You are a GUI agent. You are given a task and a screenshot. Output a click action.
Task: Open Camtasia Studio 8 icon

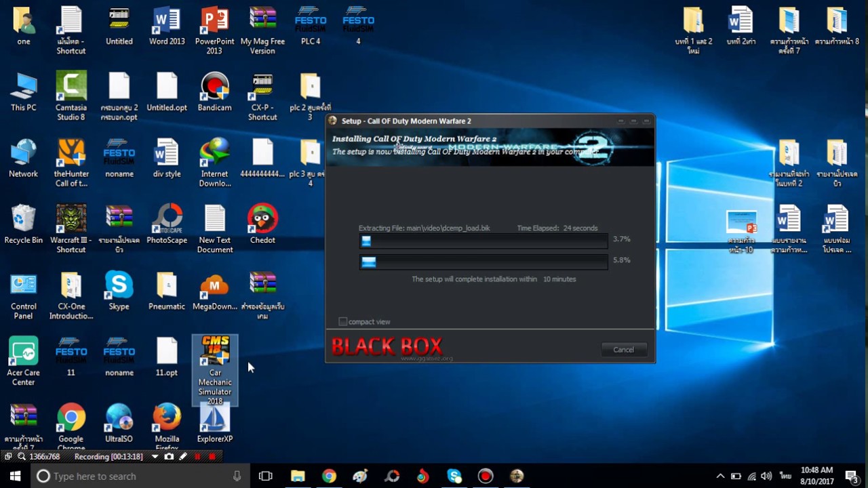(x=71, y=96)
